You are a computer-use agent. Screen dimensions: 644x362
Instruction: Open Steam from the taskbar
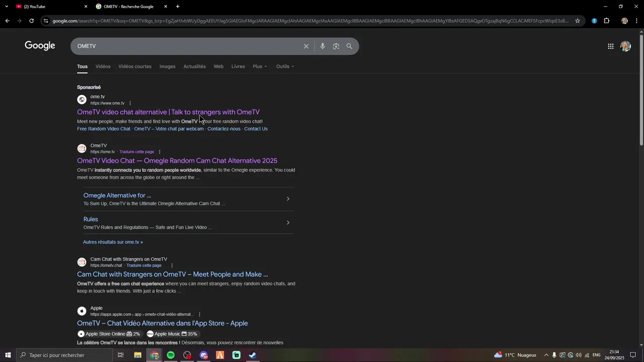(x=253, y=355)
